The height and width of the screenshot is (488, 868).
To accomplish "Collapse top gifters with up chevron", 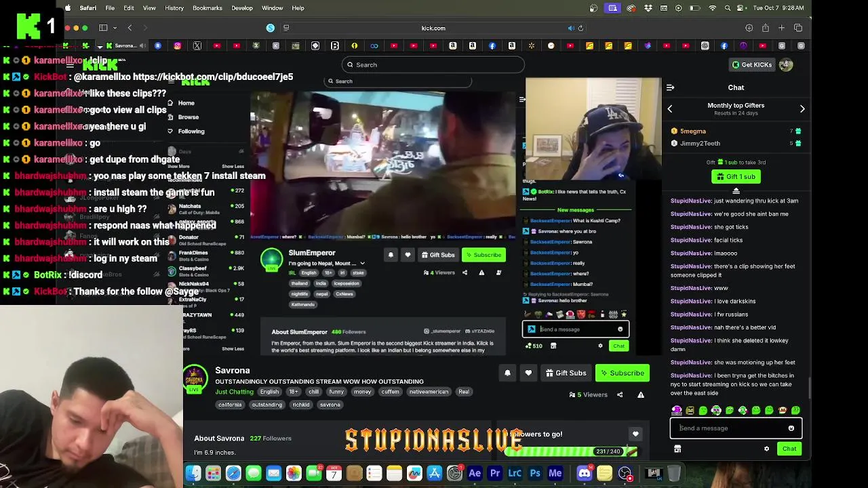I will pos(736,191).
